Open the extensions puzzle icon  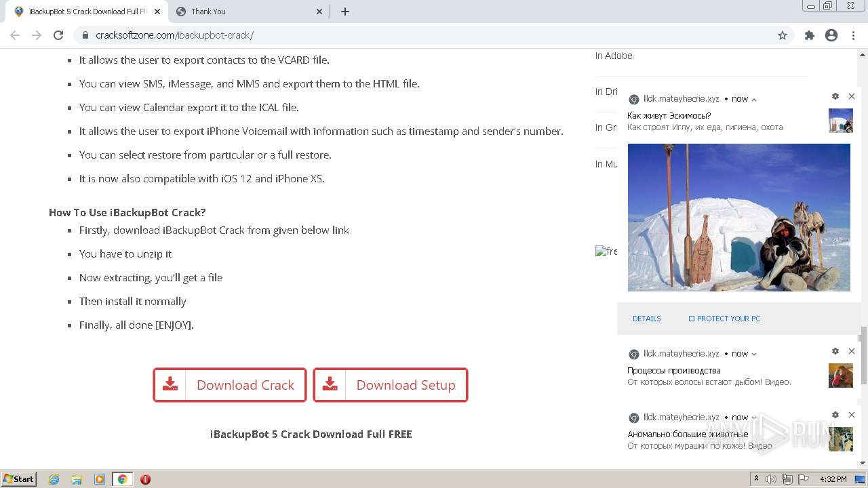pos(810,35)
